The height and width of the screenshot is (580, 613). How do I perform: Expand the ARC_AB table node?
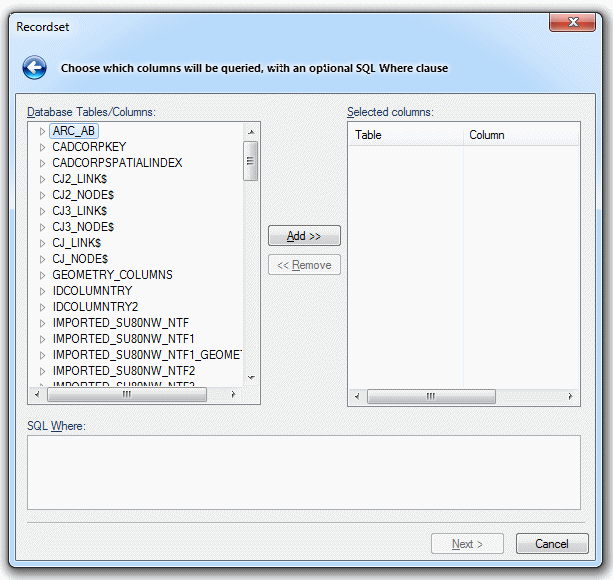coord(42,131)
